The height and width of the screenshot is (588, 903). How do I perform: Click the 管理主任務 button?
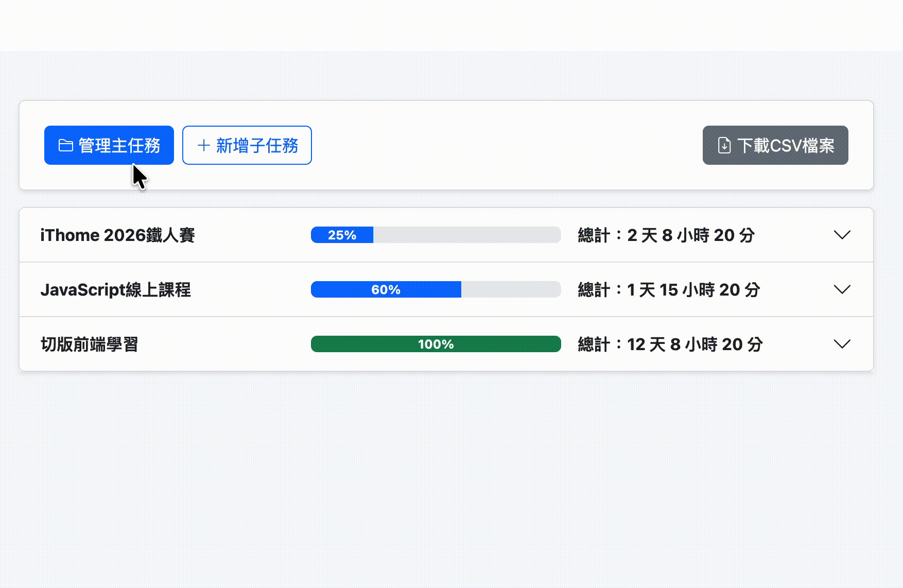coord(109,145)
